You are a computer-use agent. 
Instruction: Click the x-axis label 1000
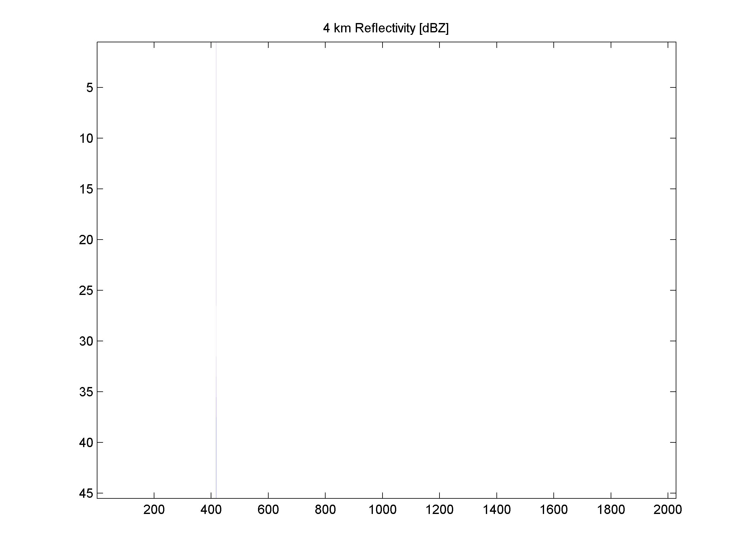pyautogui.click(x=382, y=509)
